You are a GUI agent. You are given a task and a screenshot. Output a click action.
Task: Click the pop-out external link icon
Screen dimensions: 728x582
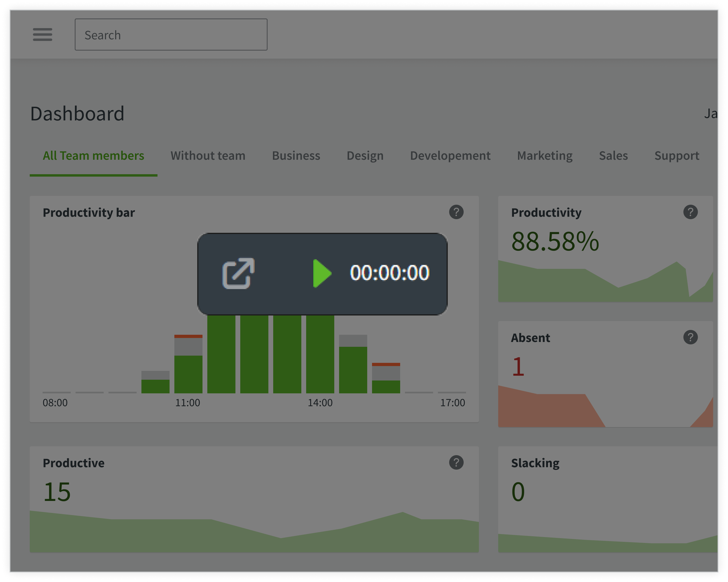point(238,274)
